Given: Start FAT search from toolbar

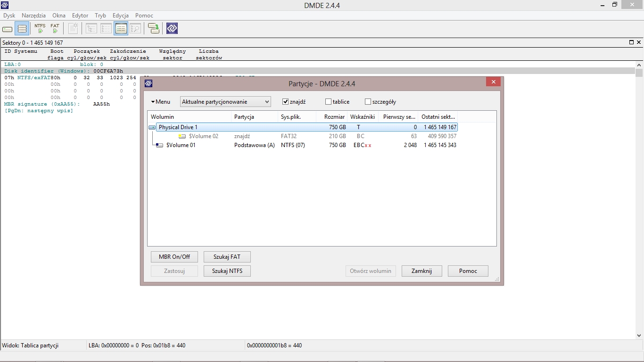Looking at the screenshot, I should pyautogui.click(x=55, y=29).
